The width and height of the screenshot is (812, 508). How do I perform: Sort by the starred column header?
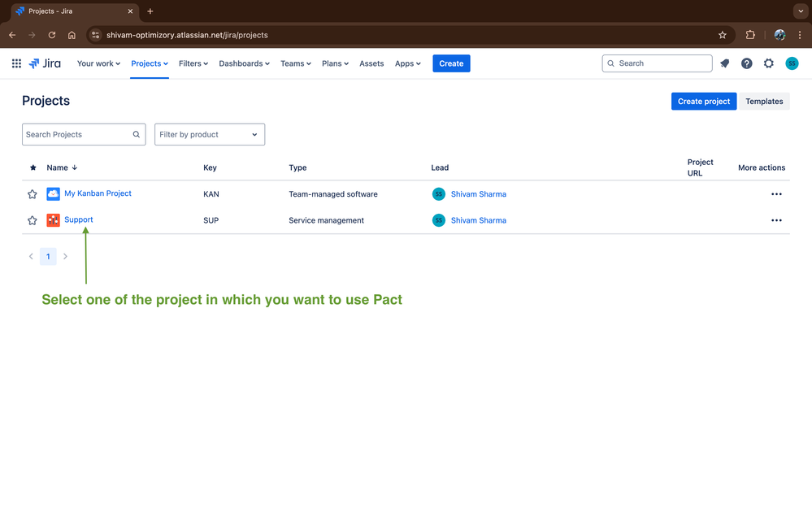[x=33, y=167]
